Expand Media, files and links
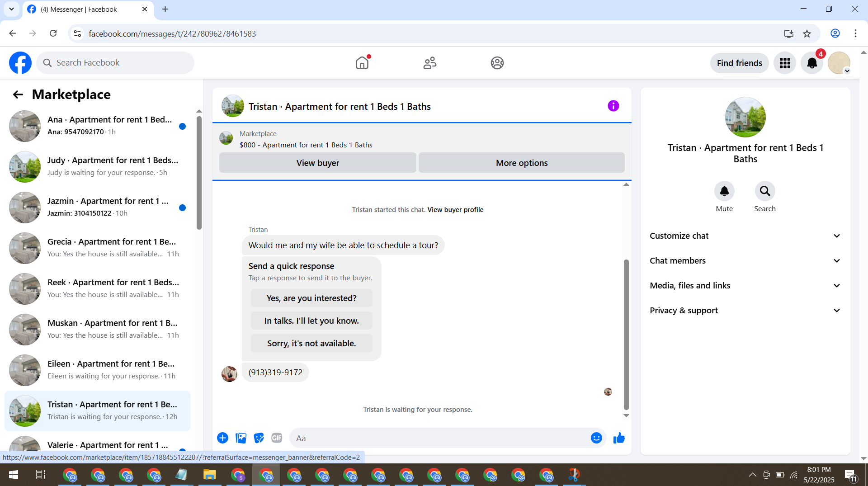The image size is (868, 486). (745, 286)
